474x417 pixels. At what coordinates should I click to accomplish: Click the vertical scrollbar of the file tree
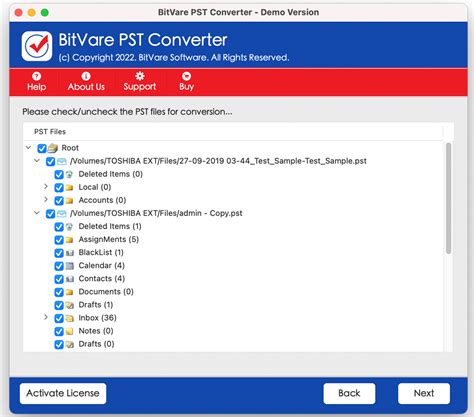coord(449,199)
